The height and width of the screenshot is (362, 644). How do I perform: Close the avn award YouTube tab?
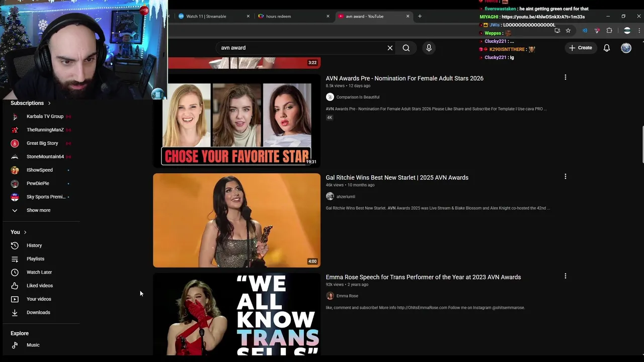(x=408, y=16)
